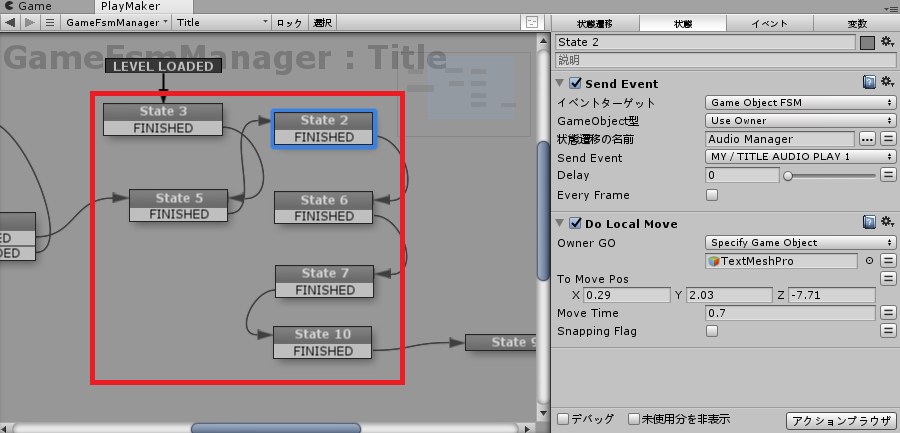Toggle the minimap icon in graph toolbar
Screen dimensions: 900x433
(532, 22)
